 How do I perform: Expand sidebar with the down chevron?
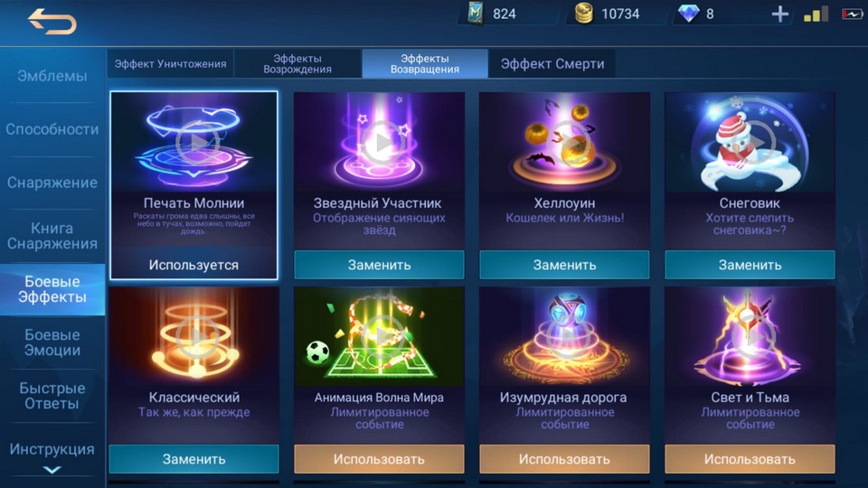pos(52,470)
